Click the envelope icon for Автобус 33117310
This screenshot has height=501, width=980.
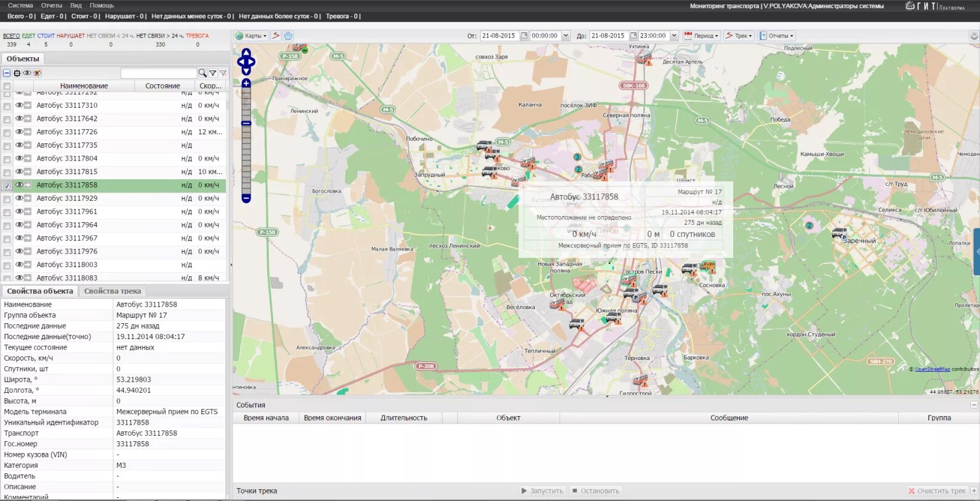pyautogui.click(x=28, y=105)
